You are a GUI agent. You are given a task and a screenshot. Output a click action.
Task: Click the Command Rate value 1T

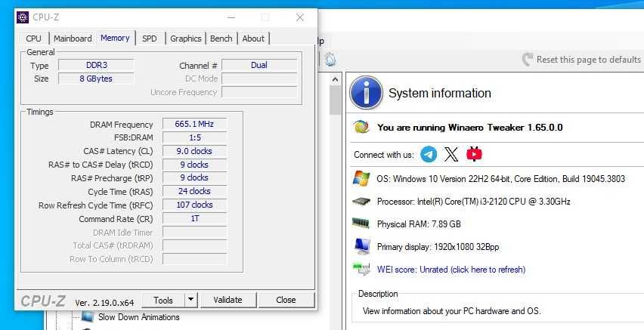[x=195, y=218]
